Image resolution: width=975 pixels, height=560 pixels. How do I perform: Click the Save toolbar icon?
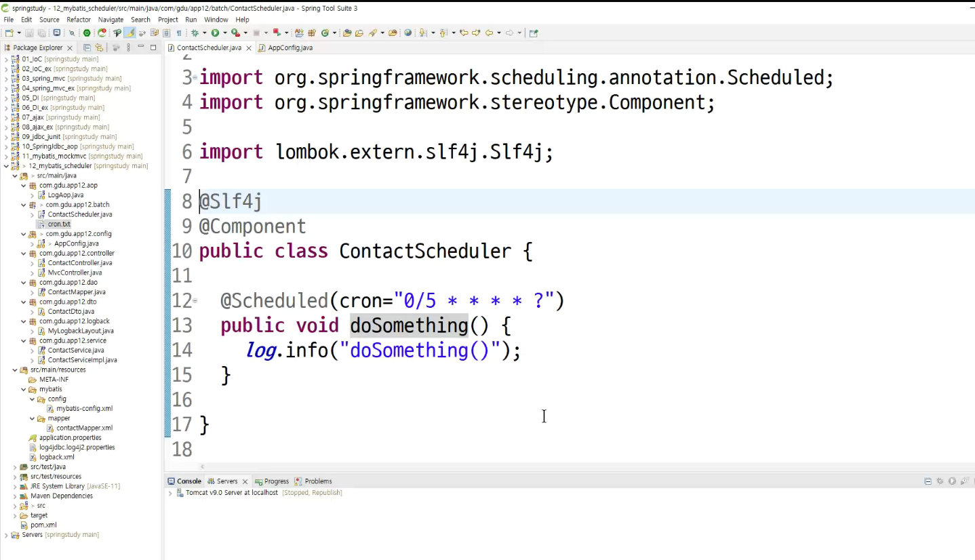pos(29,33)
